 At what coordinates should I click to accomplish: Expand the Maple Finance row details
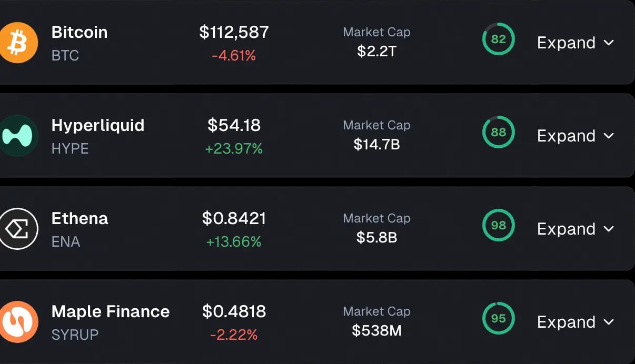576,322
